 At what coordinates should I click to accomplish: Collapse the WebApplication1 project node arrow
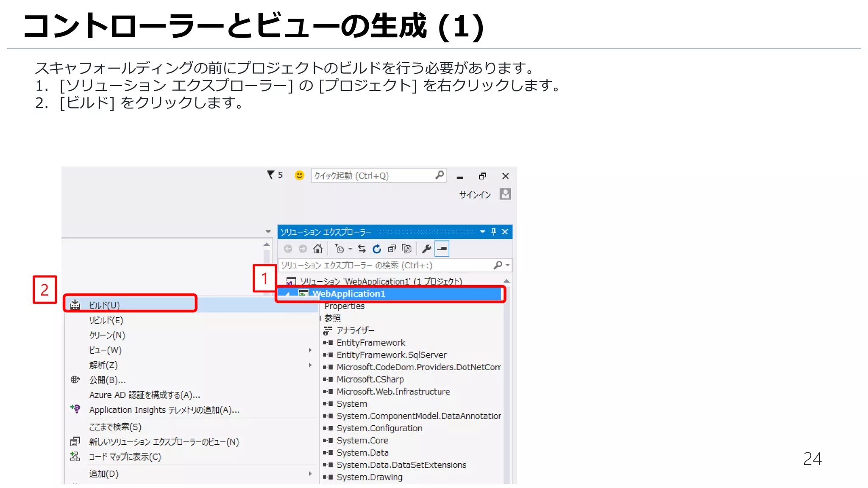(x=288, y=294)
